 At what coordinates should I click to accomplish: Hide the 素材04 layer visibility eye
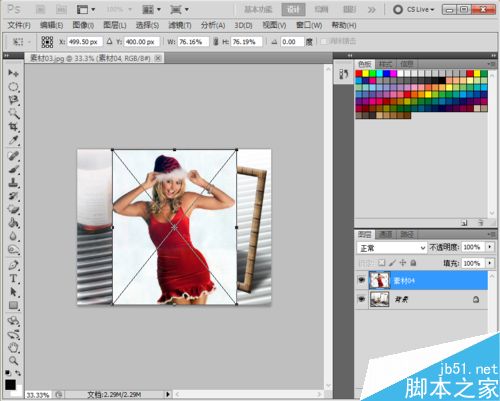click(362, 280)
